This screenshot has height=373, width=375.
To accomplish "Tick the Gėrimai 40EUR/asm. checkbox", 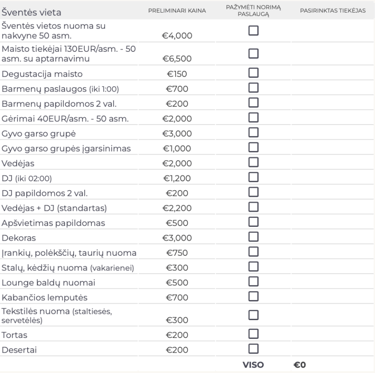I will tap(253, 117).
